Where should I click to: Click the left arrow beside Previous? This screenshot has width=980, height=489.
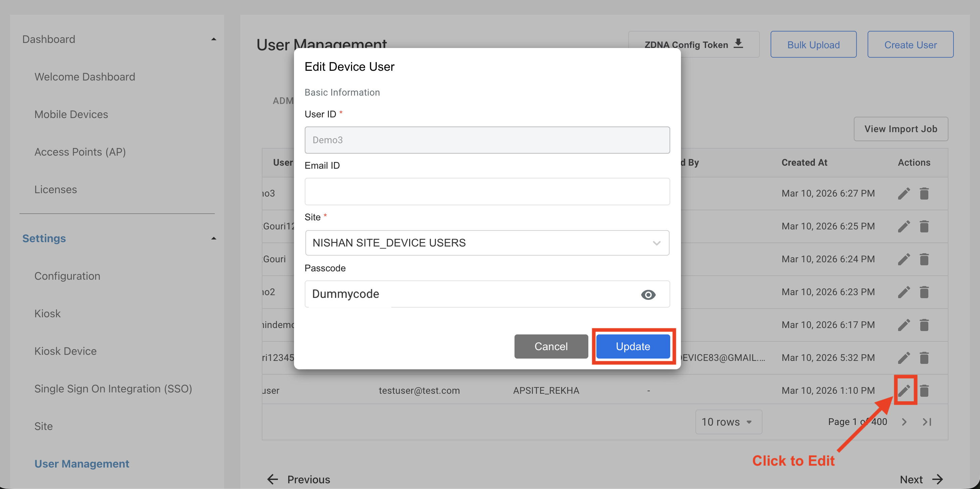tap(273, 479)
